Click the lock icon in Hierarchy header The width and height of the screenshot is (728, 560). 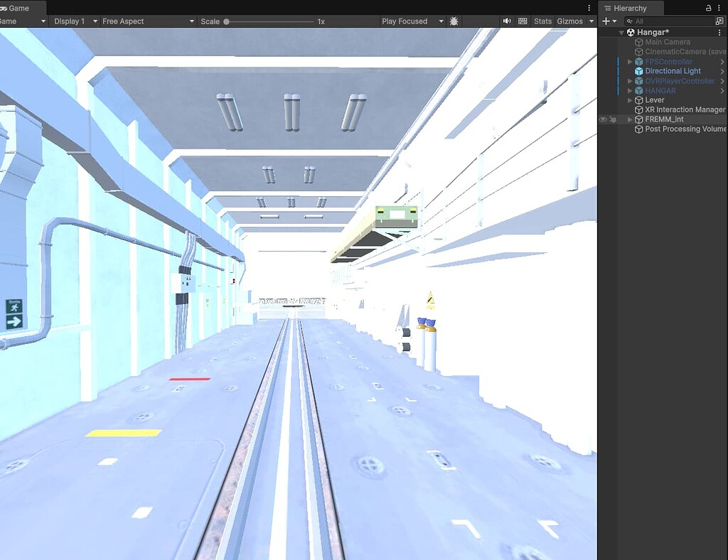click(x=707, y=8)
